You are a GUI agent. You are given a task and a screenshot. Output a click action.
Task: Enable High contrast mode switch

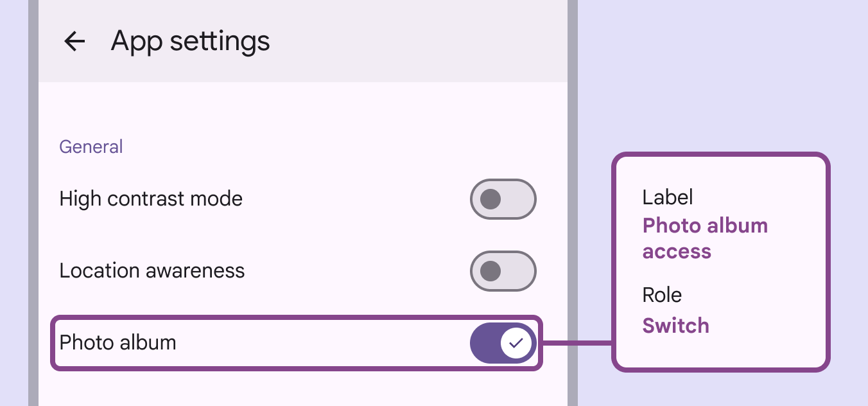(x=503, y=199)
